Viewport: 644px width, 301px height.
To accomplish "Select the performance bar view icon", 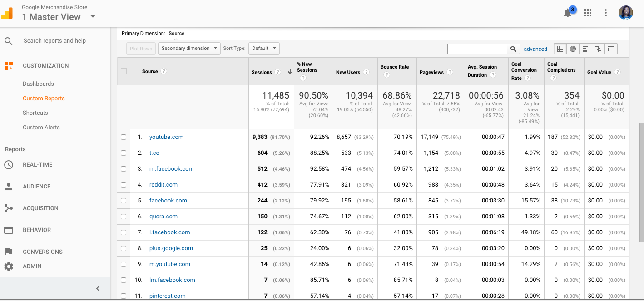I will click(585, 49).
